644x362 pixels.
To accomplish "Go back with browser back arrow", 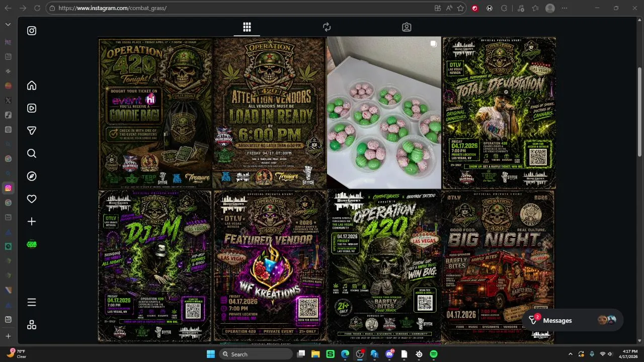I will (8, 8).
